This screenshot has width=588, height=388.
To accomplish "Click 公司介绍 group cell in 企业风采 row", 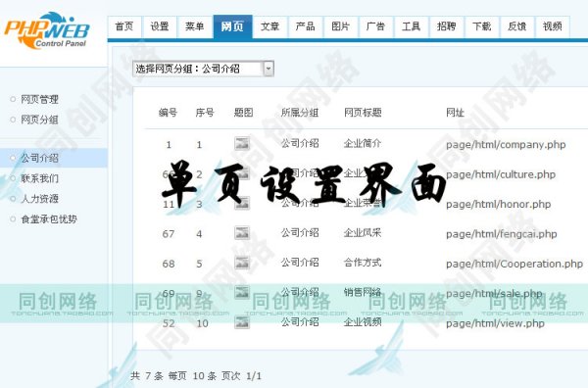I will (300, 233).
